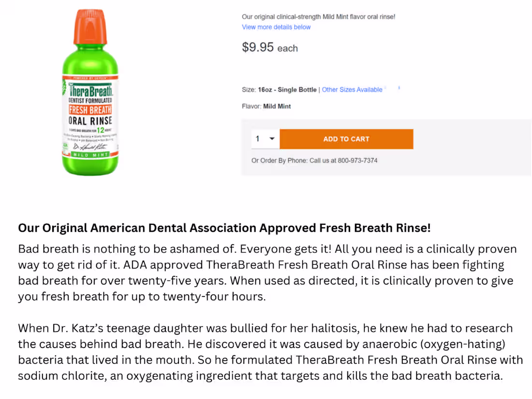Click the Fresh Breath Rinse bold heading
The height and width of the screenshot is (399, 532).
coord(224,227)
